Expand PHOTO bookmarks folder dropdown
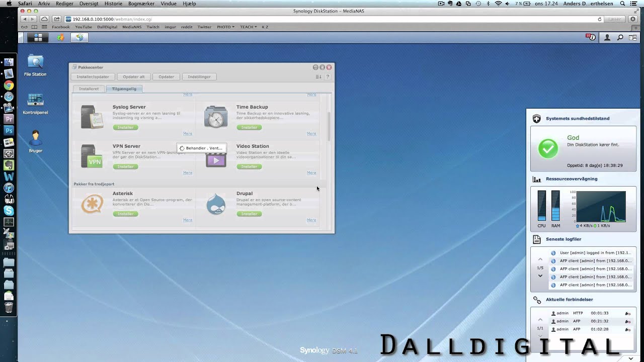Viewport: 644px width, 362px height. pyautogui.click(x=225, y=27)
